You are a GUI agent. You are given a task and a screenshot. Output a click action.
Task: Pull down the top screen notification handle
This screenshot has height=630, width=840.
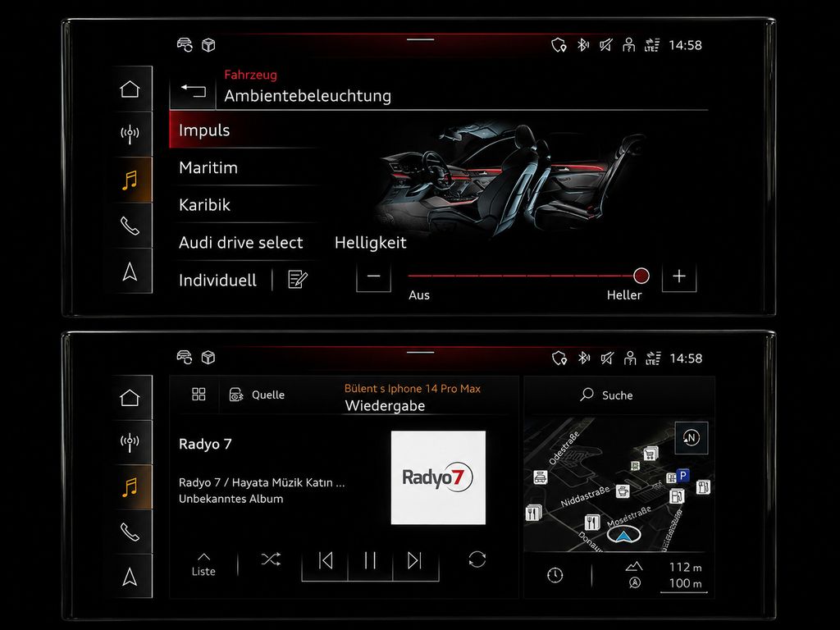421,39
